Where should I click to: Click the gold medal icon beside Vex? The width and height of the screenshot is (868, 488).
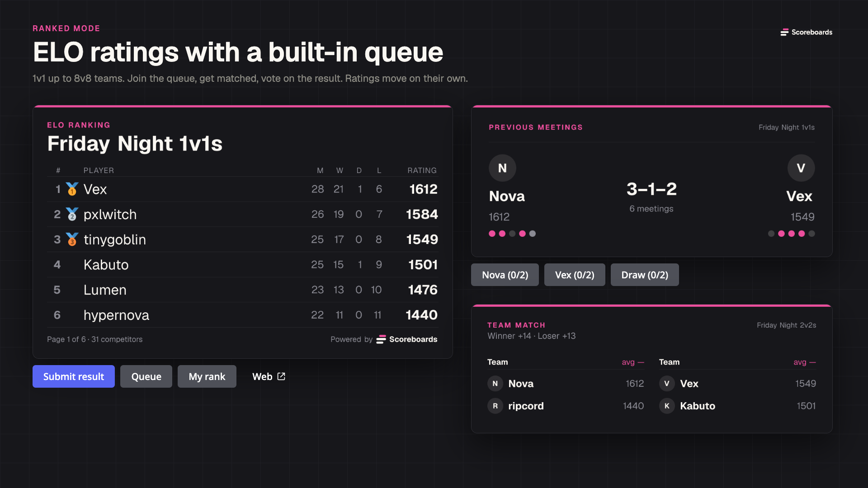pyautogui.click(x=72, y=189)
